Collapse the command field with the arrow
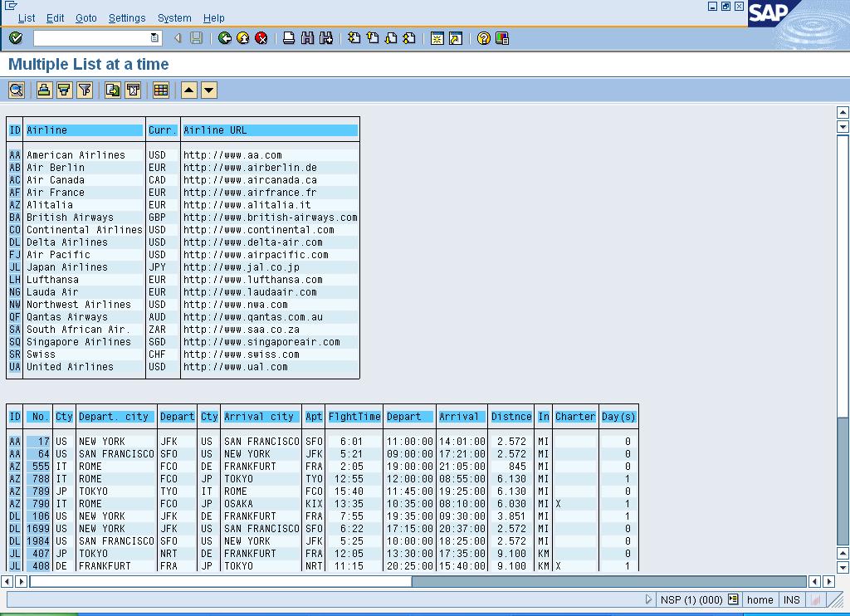This screenshot has width=850, height=616. pos(178,38)
